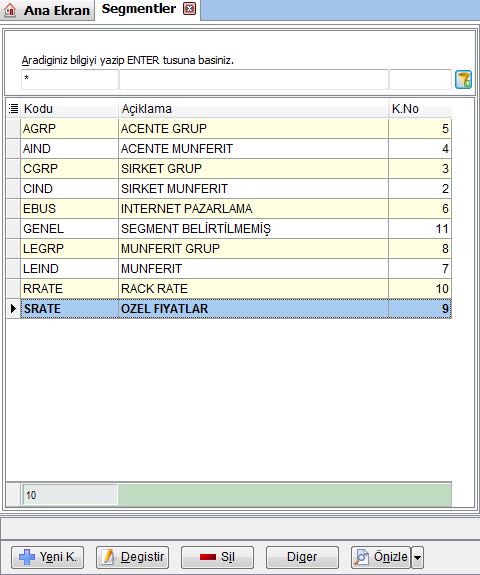Open the Diger button
Screen dimensions: 480x575
pos(303,557)
